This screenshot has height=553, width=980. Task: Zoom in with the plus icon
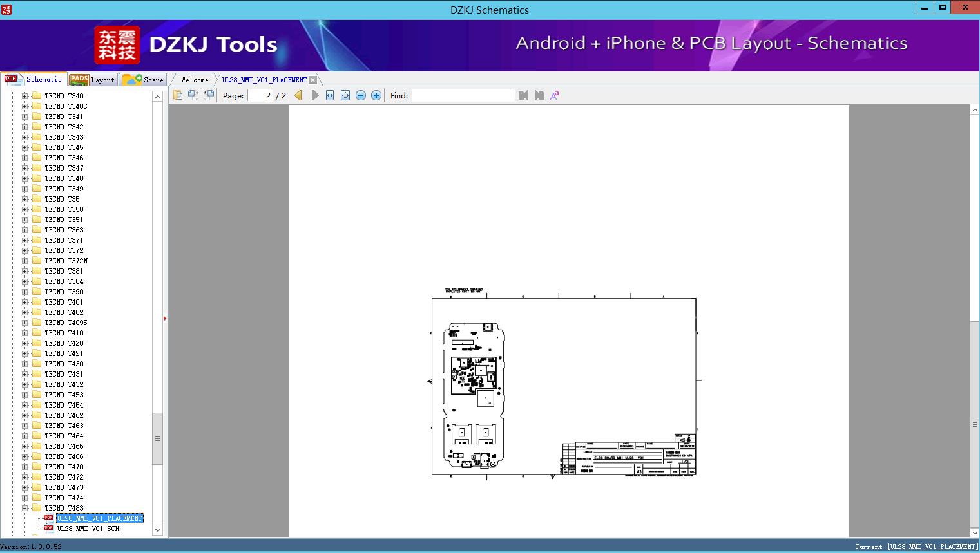(x=376, y=95)
